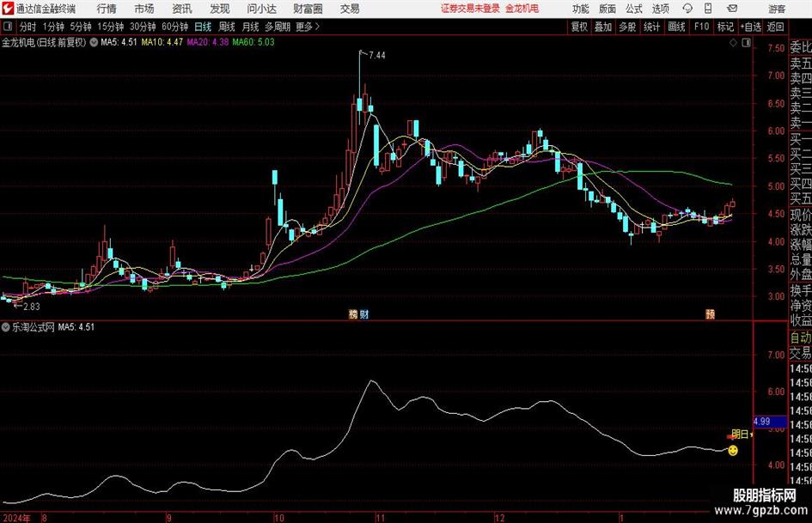This screenshot has width=812, height=523.
Task: Click the month 11 time axis marker
Action: click(x=380, y=518)
